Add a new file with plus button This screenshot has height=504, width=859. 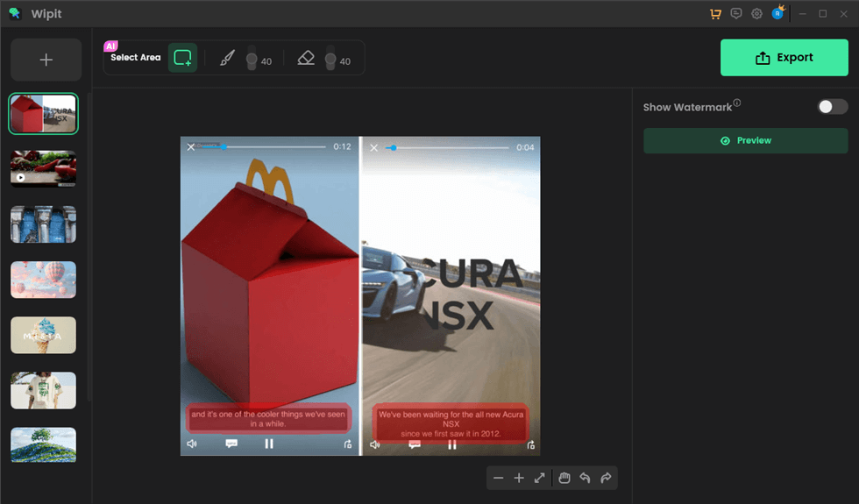click(x=46, y=60)
